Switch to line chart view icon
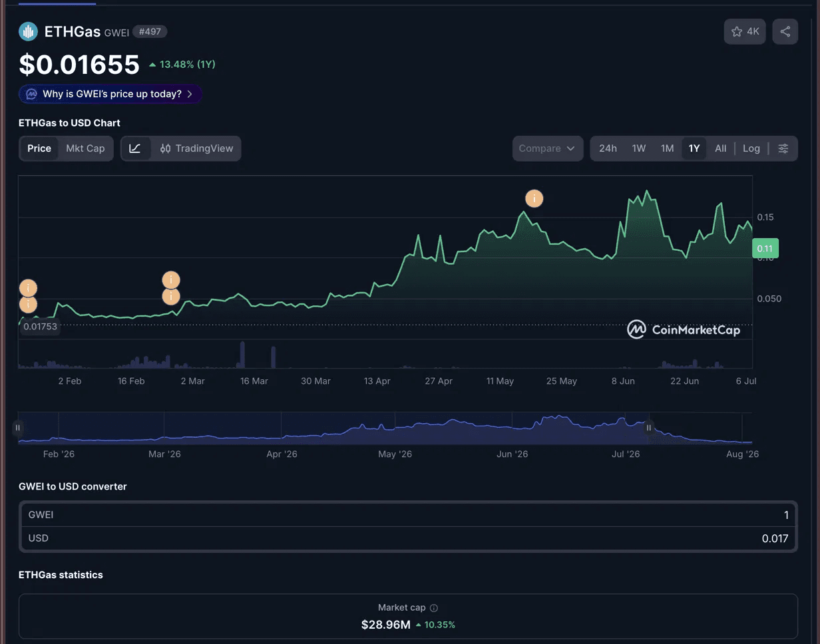The image size is (820, 644). point(135,148)
